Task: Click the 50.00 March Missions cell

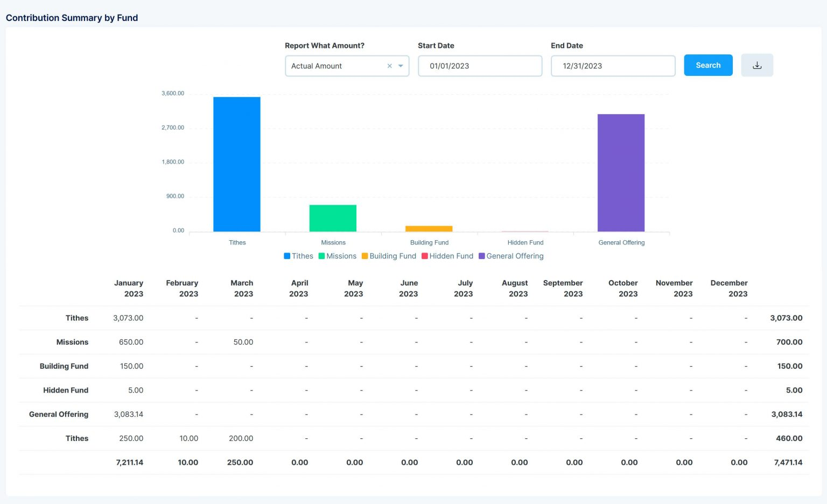Action: pyautogui.click(x=243, y=342)
